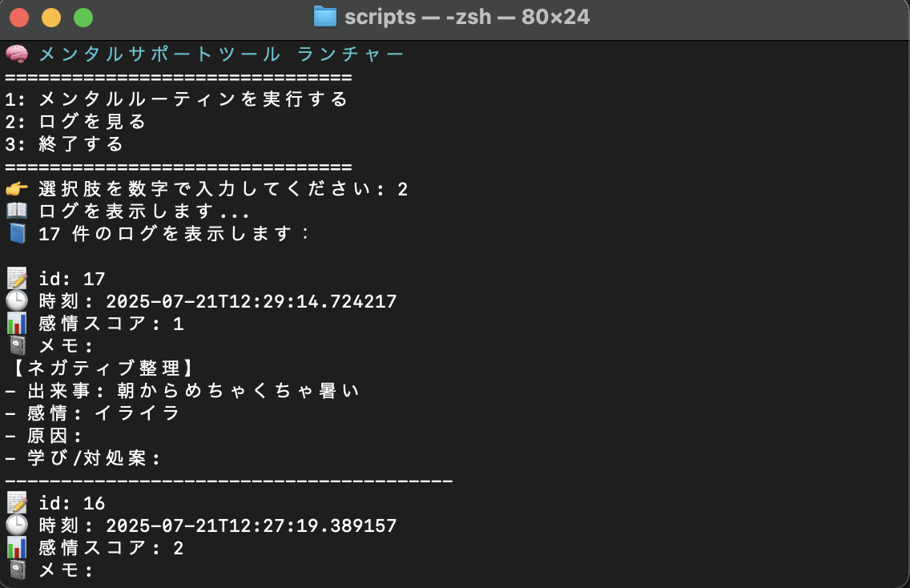Screen dimensions: 910x588
Task: Click the 【ネガティブ整理】 heading text
Action: [x=103, y=368]
